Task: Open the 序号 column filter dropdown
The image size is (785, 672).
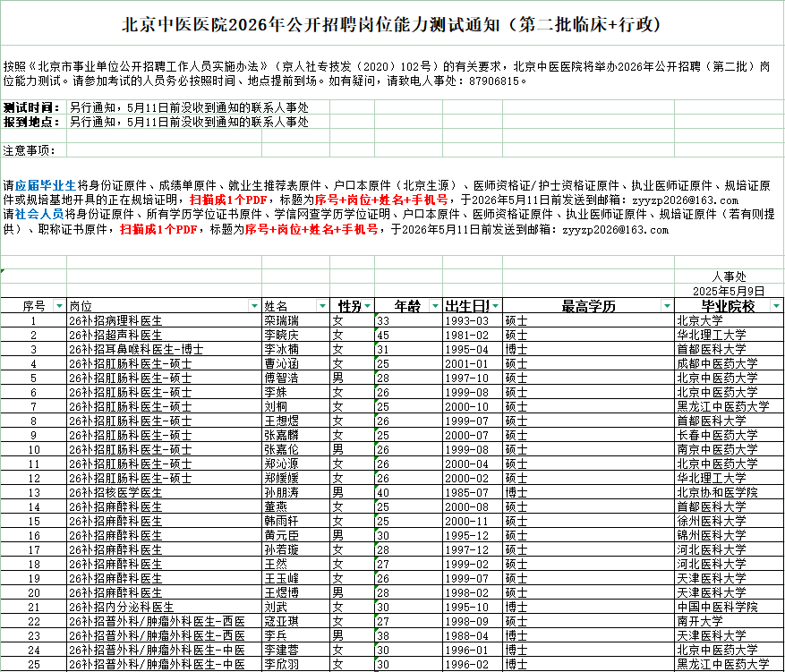Action: tap(59, 306)
